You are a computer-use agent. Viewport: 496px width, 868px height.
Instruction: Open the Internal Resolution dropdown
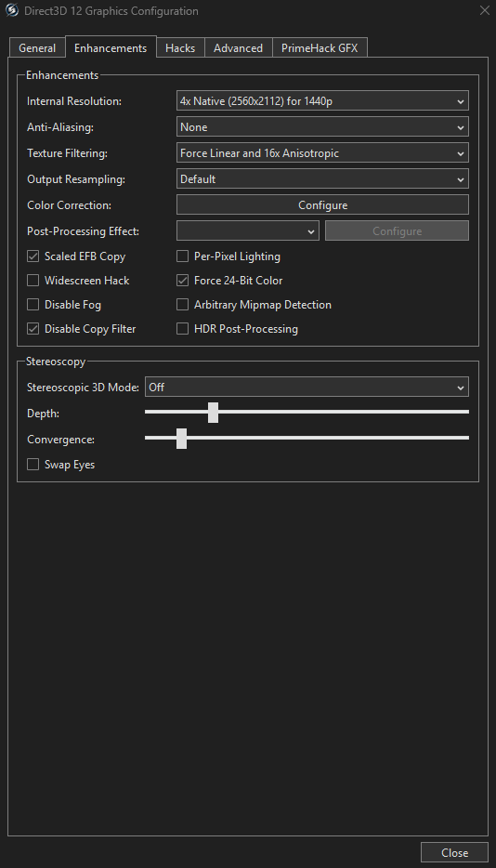coord(322,100)
